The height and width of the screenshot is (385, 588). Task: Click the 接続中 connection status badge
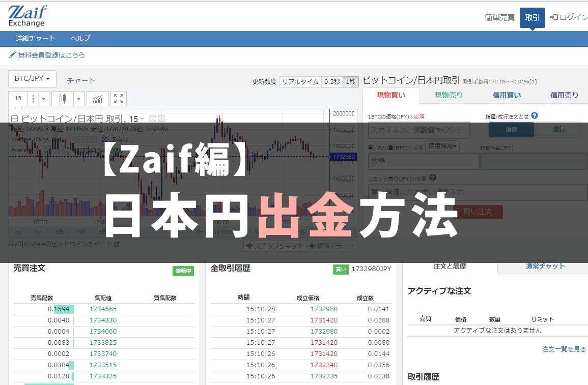pos(183,271)
